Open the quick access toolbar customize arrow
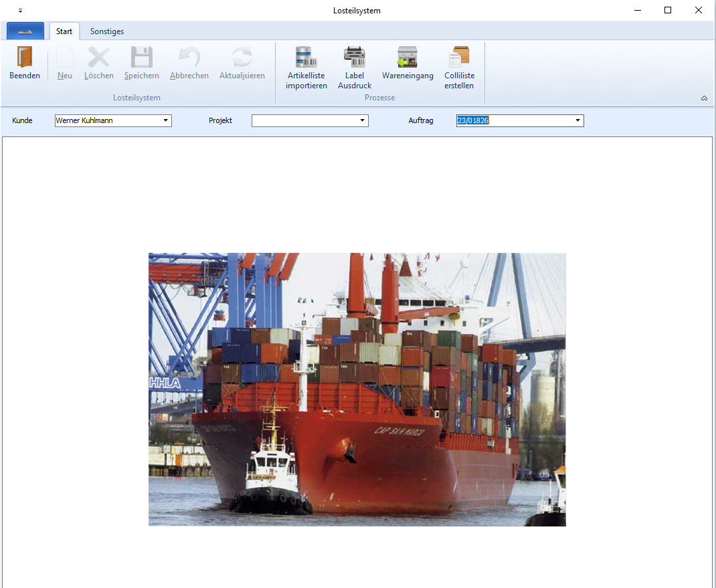Viewport: 716px width, 588px height. [x=20, y=11]
